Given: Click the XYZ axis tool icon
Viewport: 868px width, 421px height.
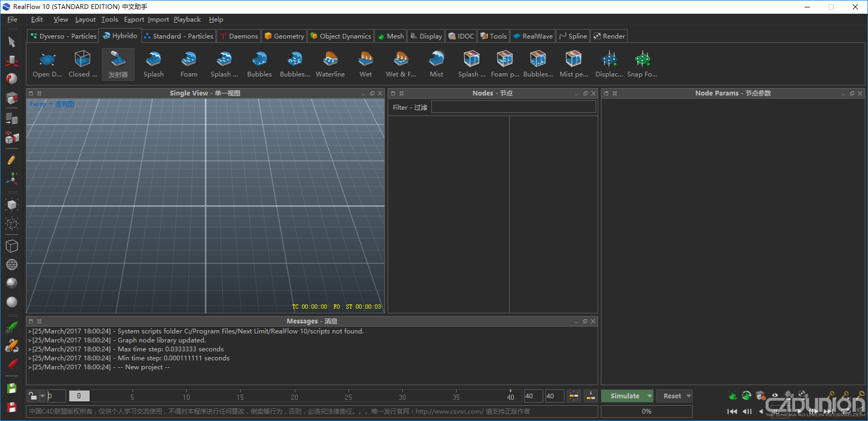Looking at the screenshot, I should pyautogui.click(x=12, y=178).
